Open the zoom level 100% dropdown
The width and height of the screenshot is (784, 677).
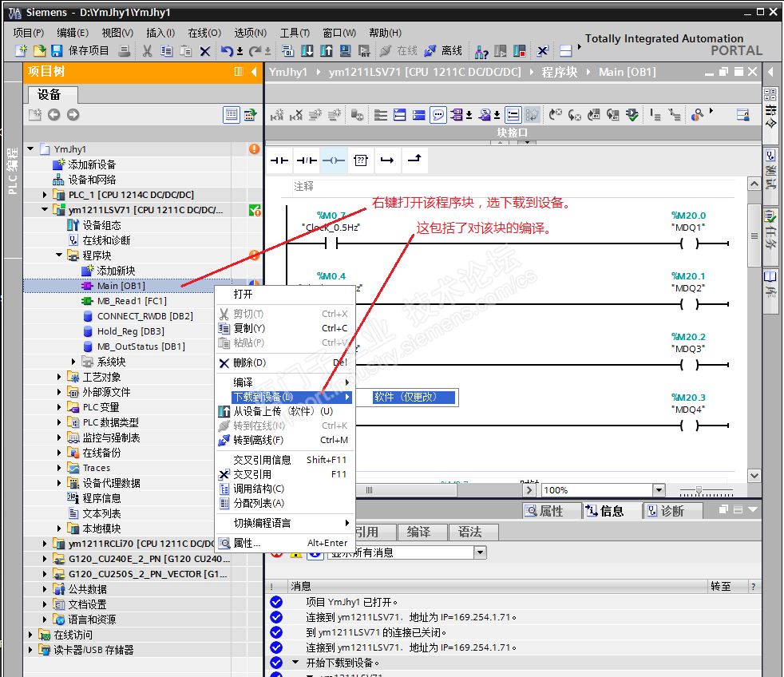[659, 490]
